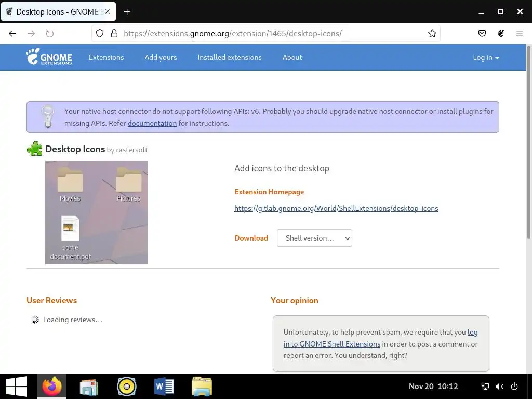Click the Your opinion heading
This screenshot has height=399, width=532.
point(295,301)
